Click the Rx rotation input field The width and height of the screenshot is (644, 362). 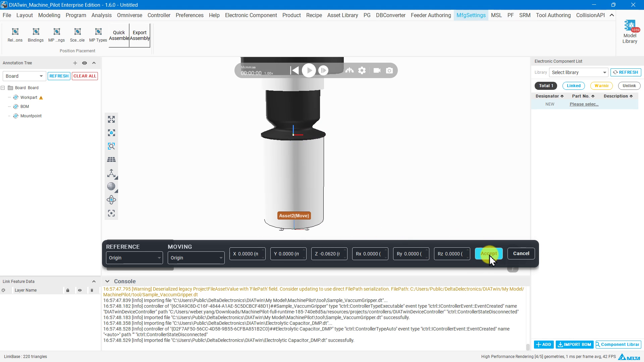pyautogui.click(x=370, y=254)
